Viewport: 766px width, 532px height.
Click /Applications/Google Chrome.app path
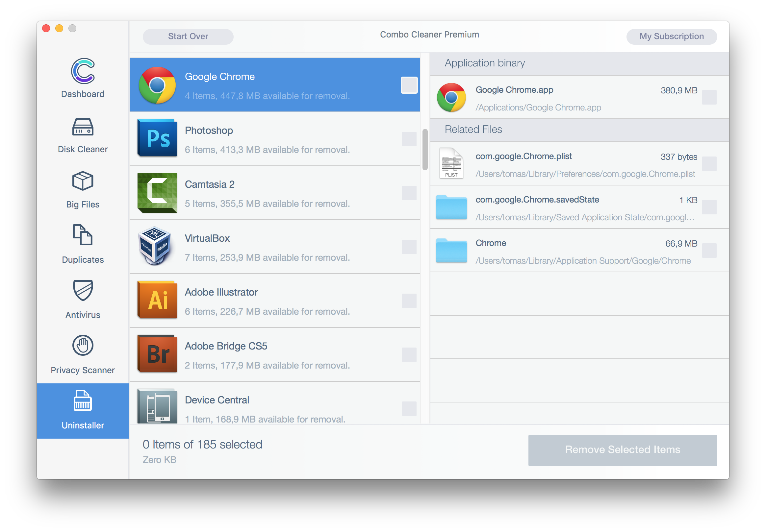(538, 107)
